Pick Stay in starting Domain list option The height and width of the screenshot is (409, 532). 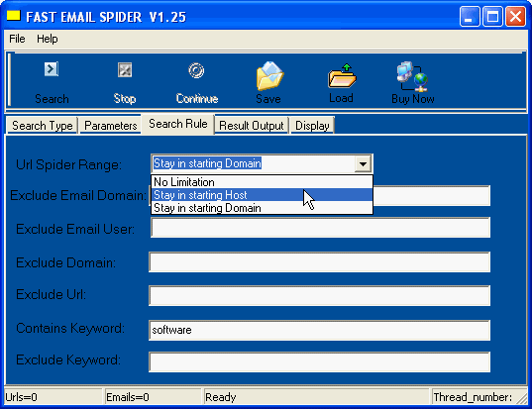(262, 208)
